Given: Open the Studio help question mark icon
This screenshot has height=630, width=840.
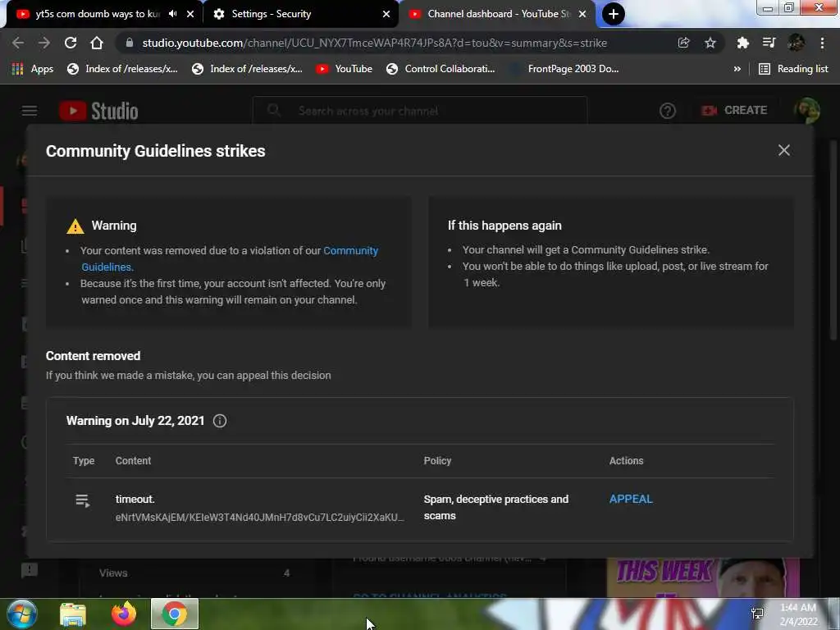Looking at the screenshot, I should click(x=667, y=111).
